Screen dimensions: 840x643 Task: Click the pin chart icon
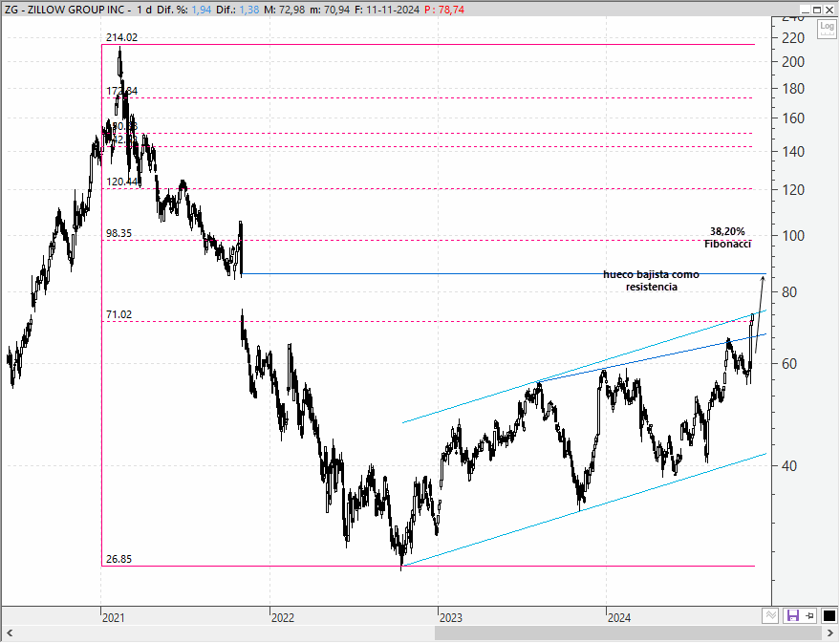pyautogui.click(x=810, y=615)
